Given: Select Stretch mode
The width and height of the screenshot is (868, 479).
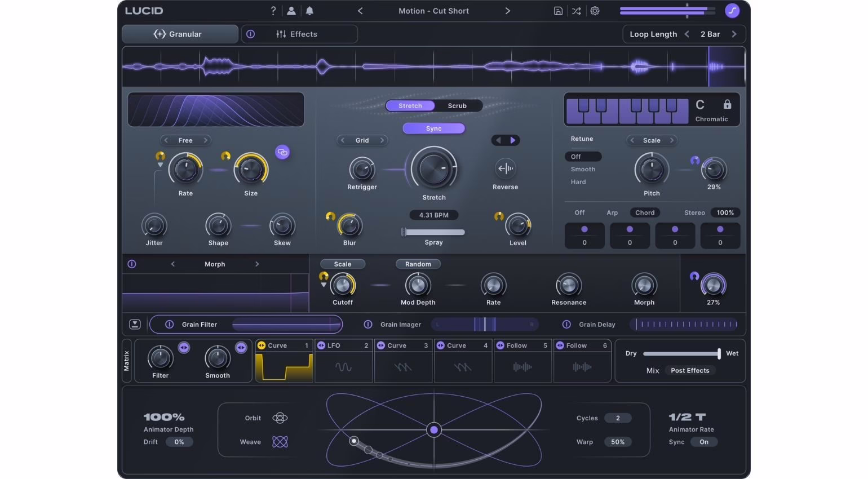Looking at the screenshot, I should pos(410,105).
